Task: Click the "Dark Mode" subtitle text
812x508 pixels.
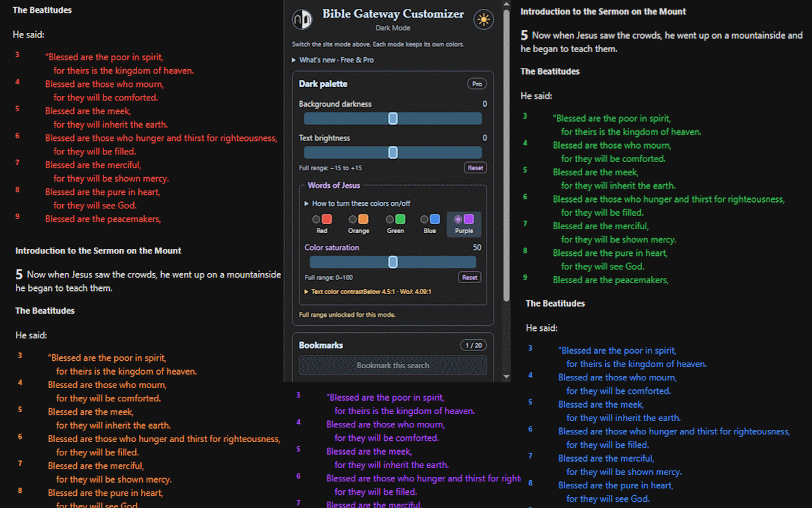Action: [x=393, y=28]
